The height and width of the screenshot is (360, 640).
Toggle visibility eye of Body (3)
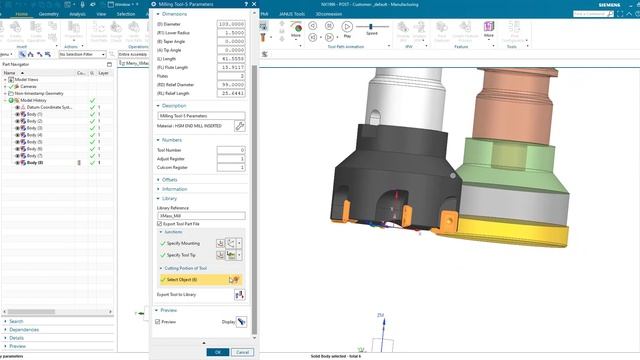(17, 128)
